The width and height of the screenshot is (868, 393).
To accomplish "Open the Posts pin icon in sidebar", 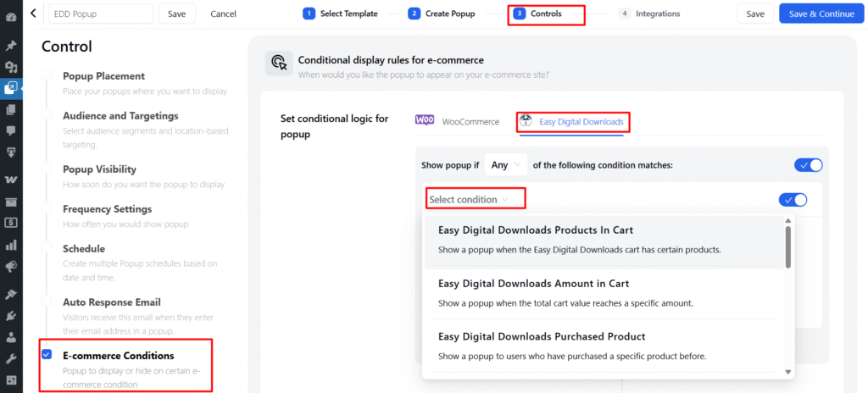I will point(11,46).
